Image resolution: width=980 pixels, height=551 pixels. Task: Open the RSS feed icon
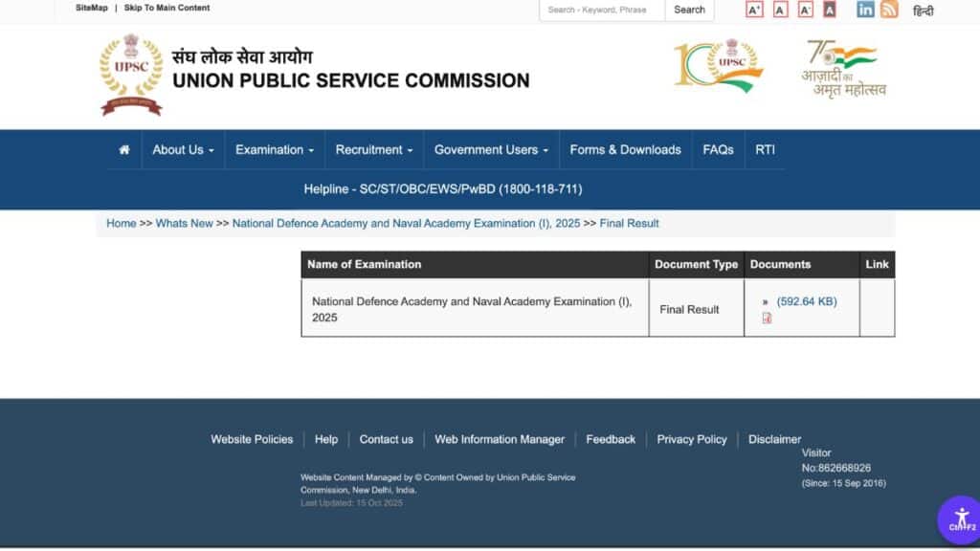(x=889, y=10)
